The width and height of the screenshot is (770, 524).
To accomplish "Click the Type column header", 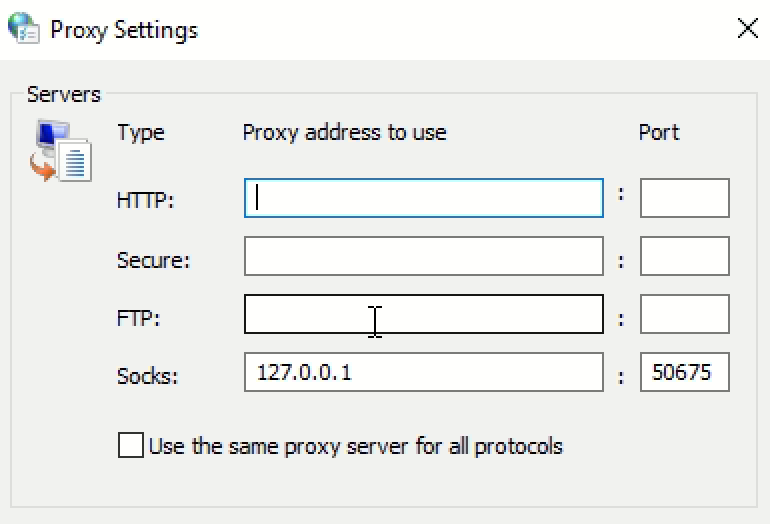I will 140,132.
